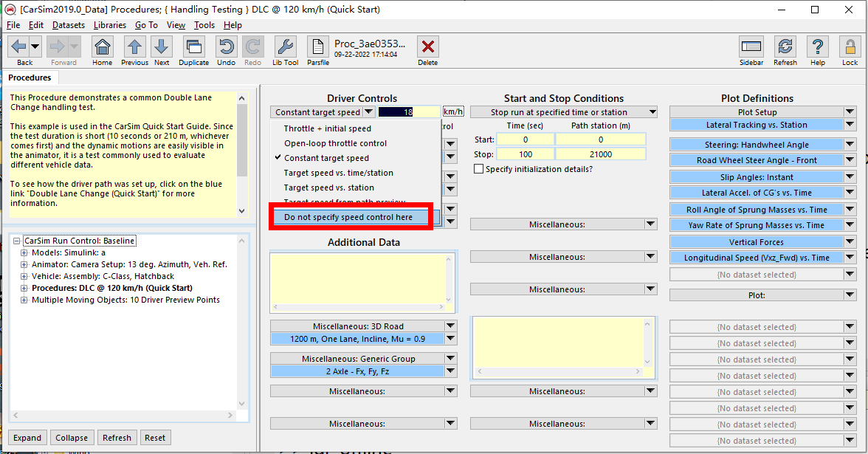
Task: Open the Plot: dropdown arrow
Action: tap(850, 295)
